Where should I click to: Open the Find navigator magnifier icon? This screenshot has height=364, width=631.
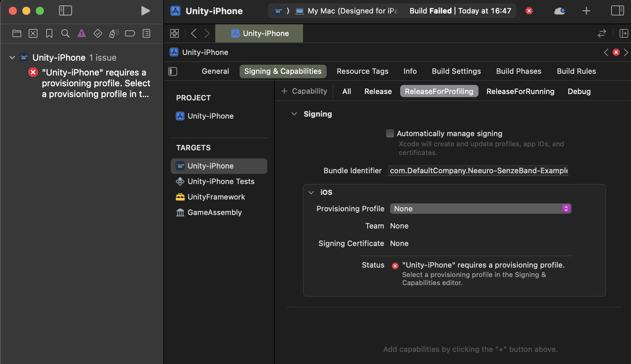pyautogui.click(x=65, y=33)
